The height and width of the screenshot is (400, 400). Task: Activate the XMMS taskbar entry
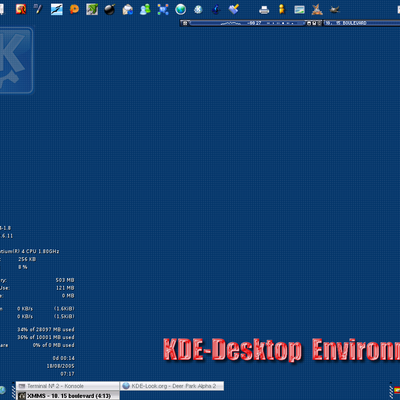pyautogui.click(x=68, y=396)
